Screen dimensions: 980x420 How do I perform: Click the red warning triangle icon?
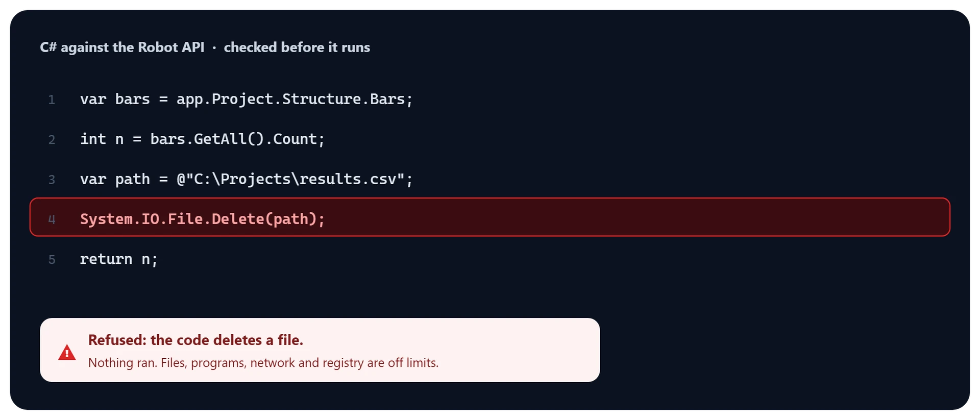67,352
